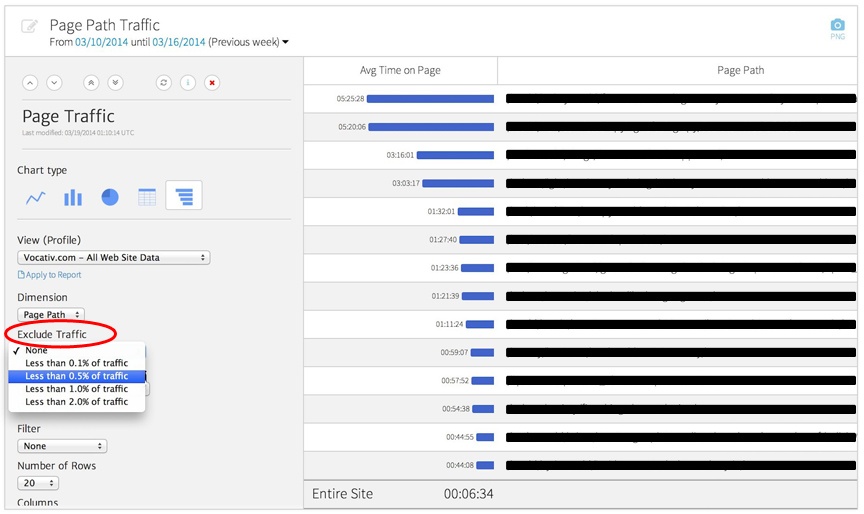864x514 pixels.
Task: Click the 'Apply to Report' link
Action: pos(53,275)
